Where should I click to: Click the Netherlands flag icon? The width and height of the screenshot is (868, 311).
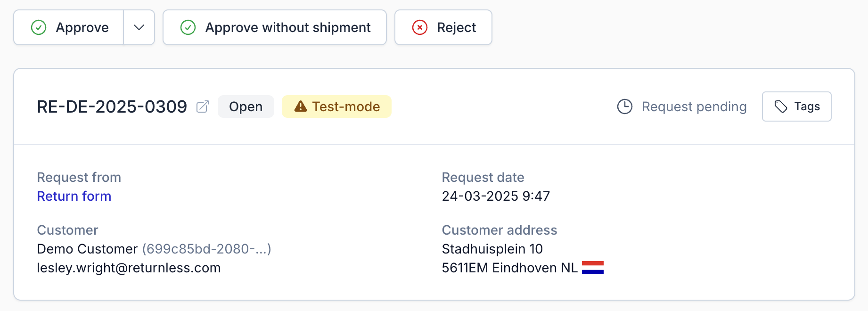[593, 268]
